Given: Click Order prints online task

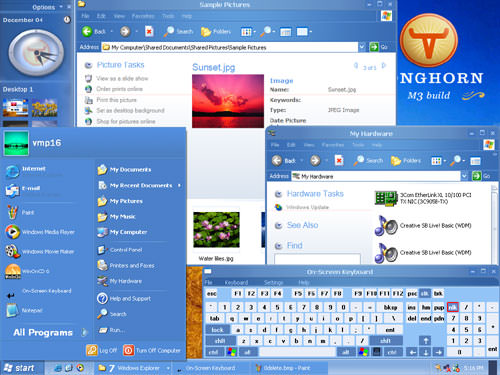Looking at the screenshot, I should pos(114,89).
